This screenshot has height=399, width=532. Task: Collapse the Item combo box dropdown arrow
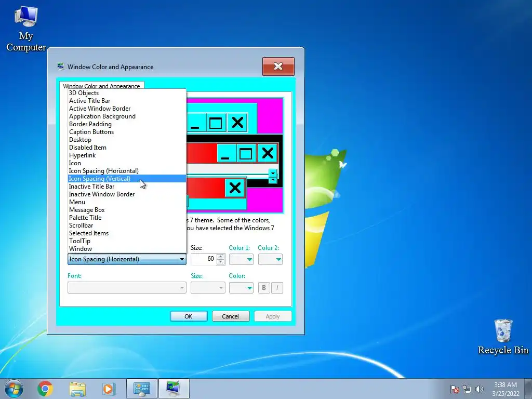click(x=182, y=260)
